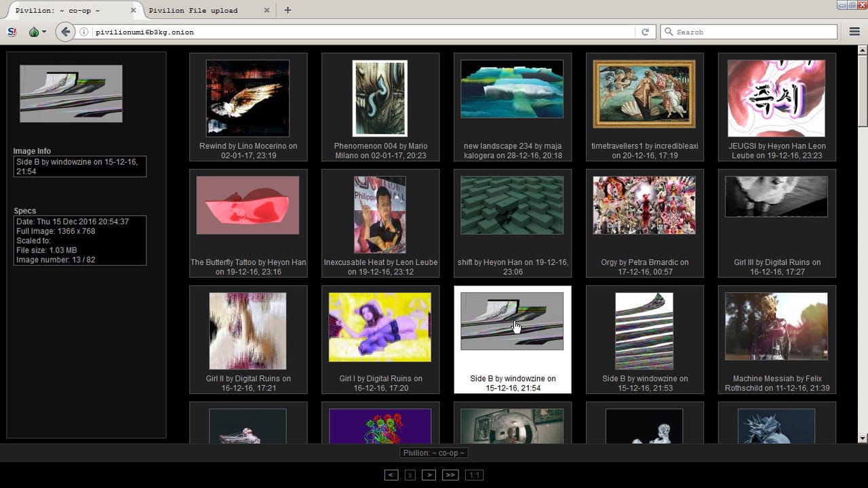Open the Rewind by Lino Mocerino thumbnail
Screen dimensions: 868x488
pyautogui.click(x=248, y=98)
